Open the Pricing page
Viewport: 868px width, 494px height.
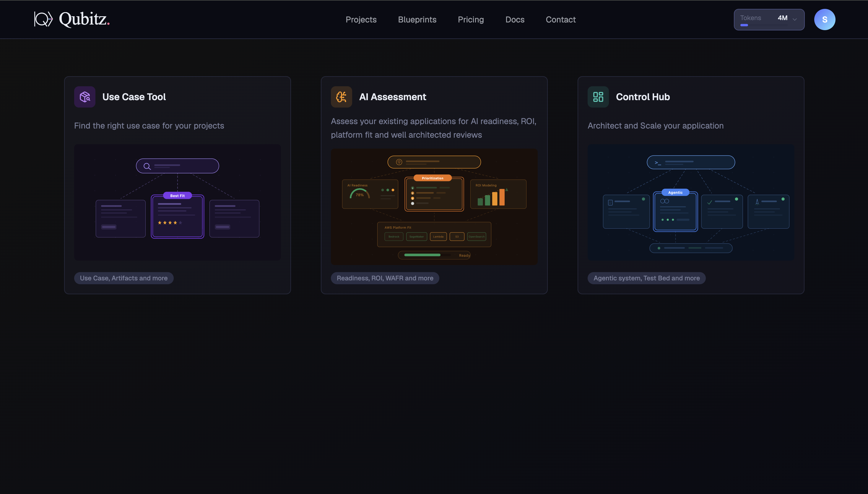point(470,20)
